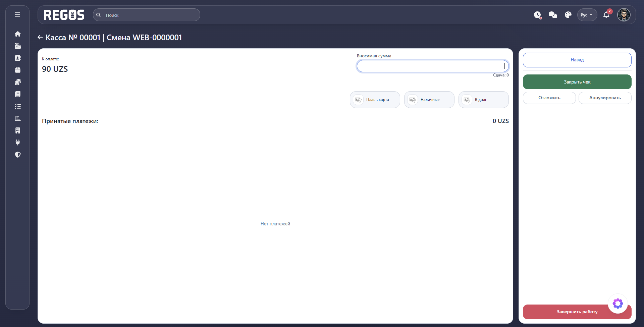Choose В долг payment method
Image resolution: width=644 pixels, height=327 pixels.
[x=484, y=100]
